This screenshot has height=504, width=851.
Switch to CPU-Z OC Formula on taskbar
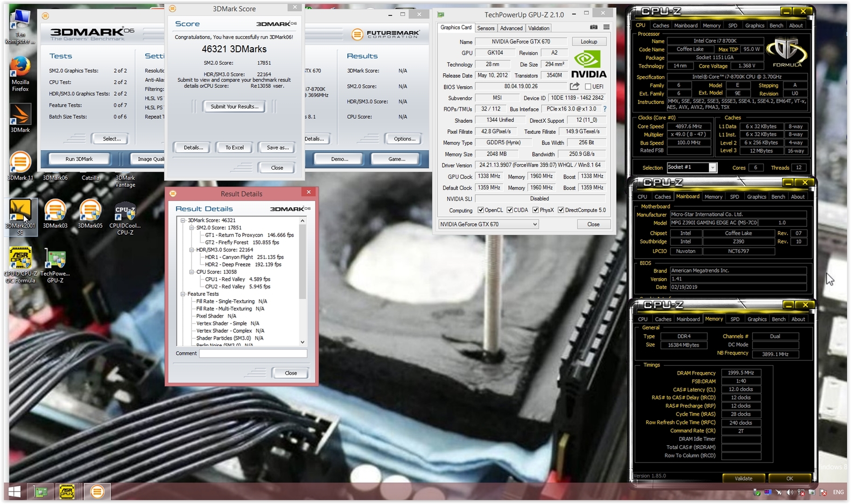click(x=67, y=491)
